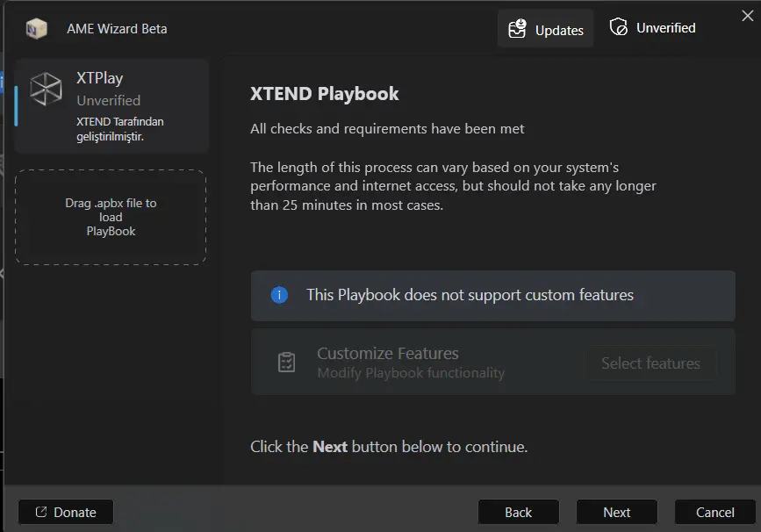Click the XTEND Playbook heading
Viewport: 761px width, 532px height.
pyautogui.click(x=324, y=94)
